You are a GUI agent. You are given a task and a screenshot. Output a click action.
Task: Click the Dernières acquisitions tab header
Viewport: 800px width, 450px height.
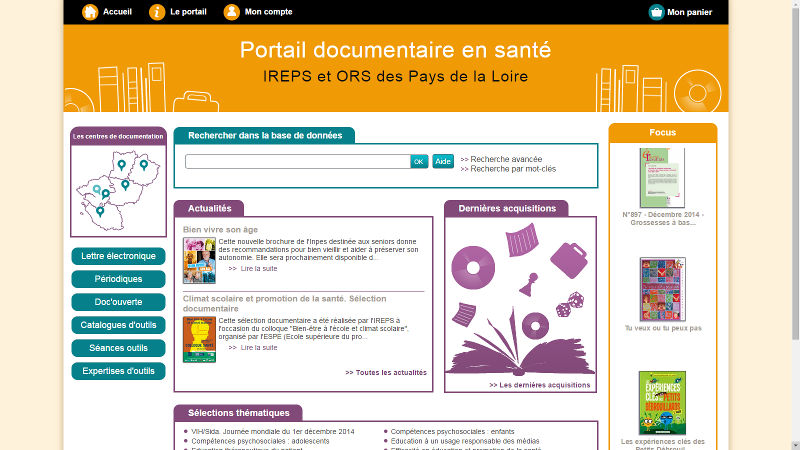point(507,208)
